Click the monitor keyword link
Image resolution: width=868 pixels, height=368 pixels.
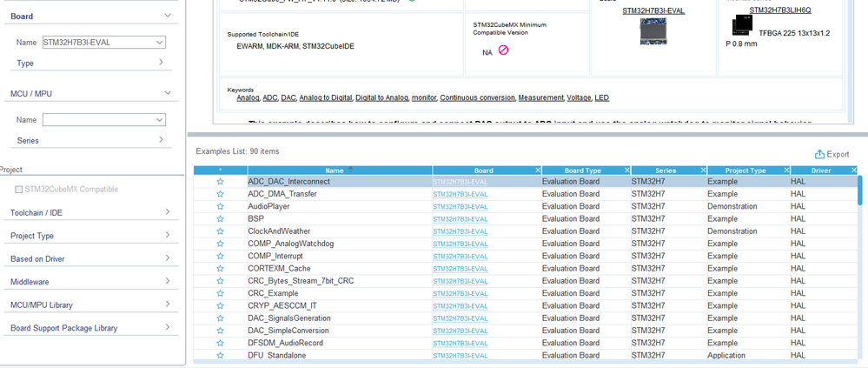click(425, 98)
